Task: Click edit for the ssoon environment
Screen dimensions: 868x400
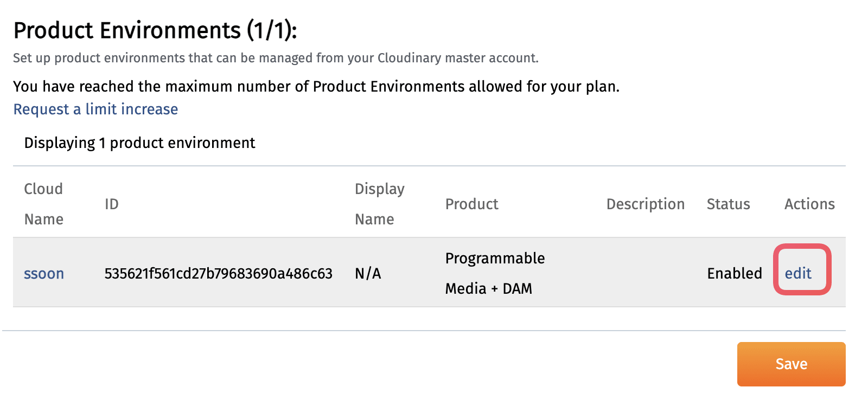Action: point(798,273)
